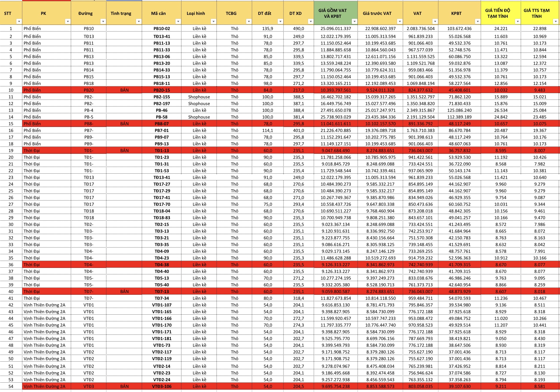Select the Tình trạng header cell
The height and width of the screenshot is (392, 560).
pos(124,13)
